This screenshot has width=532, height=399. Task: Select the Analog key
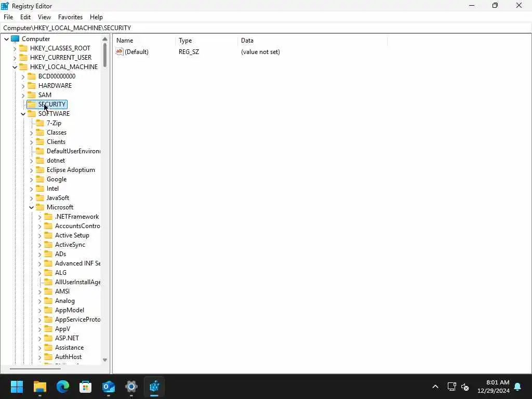tap(65, 301)
